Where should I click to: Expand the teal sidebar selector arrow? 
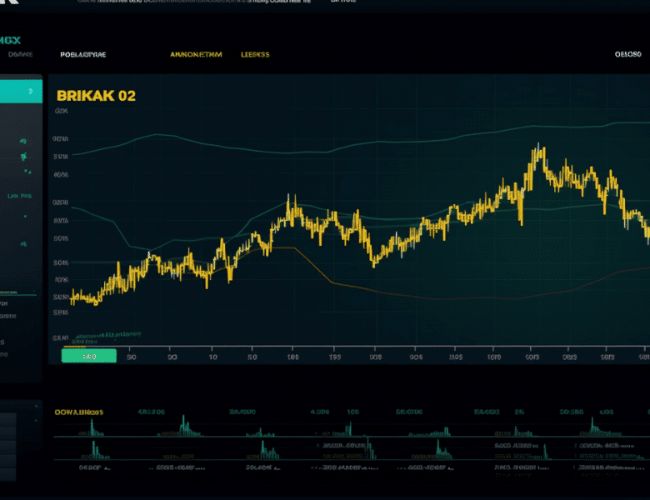(x=31, y=91)
